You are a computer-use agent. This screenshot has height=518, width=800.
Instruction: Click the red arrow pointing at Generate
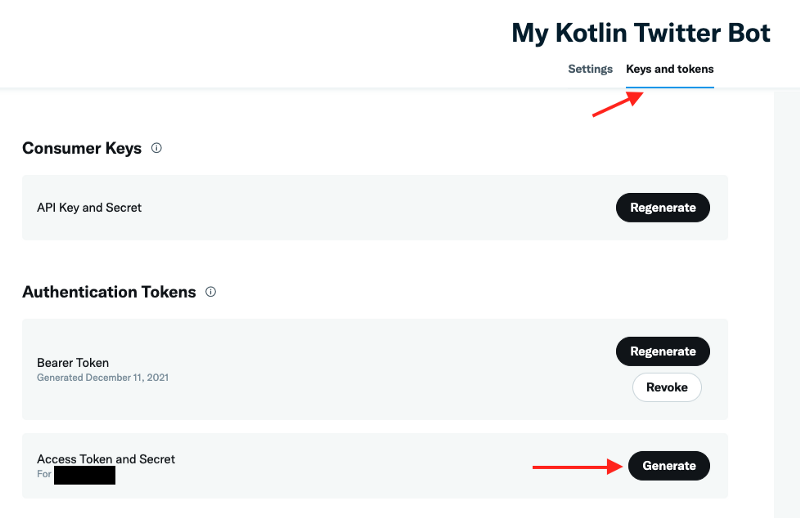575,466
